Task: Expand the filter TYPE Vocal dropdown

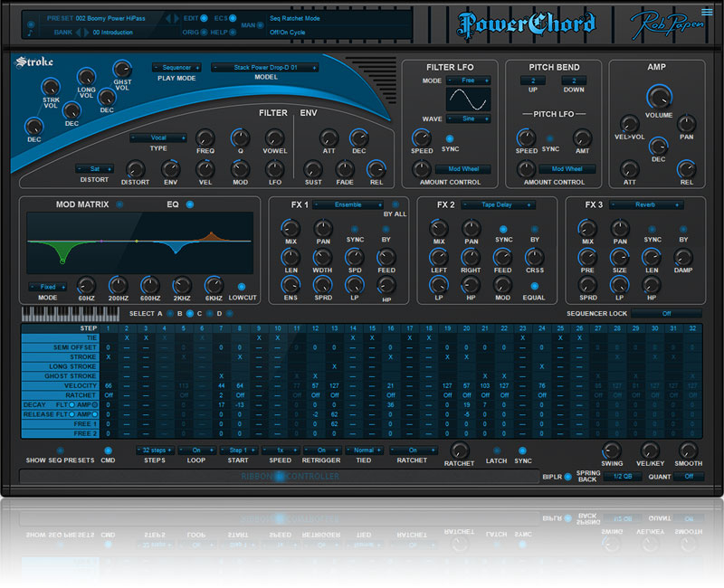Action: pyautogui.click(x=158, y=138)
